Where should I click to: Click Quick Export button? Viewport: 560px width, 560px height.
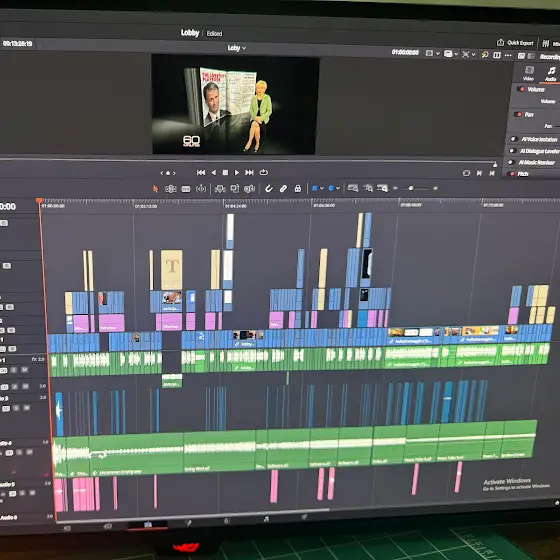515,43
